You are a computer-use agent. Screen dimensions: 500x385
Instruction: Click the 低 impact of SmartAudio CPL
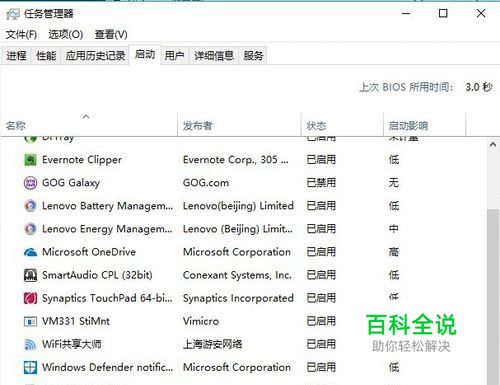click(394, 275)
